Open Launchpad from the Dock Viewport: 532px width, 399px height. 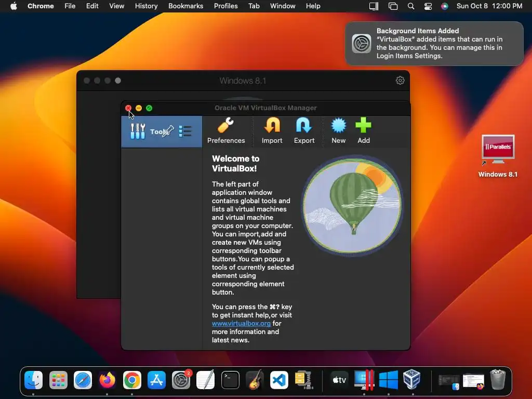coord(58,380)
